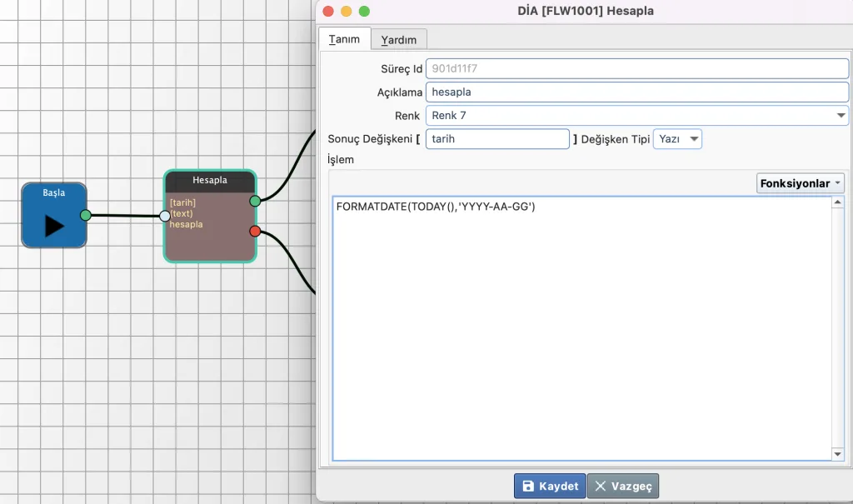Click the Açıklama input field
Screen dimensions: 853x504
[x=636, y=92]
